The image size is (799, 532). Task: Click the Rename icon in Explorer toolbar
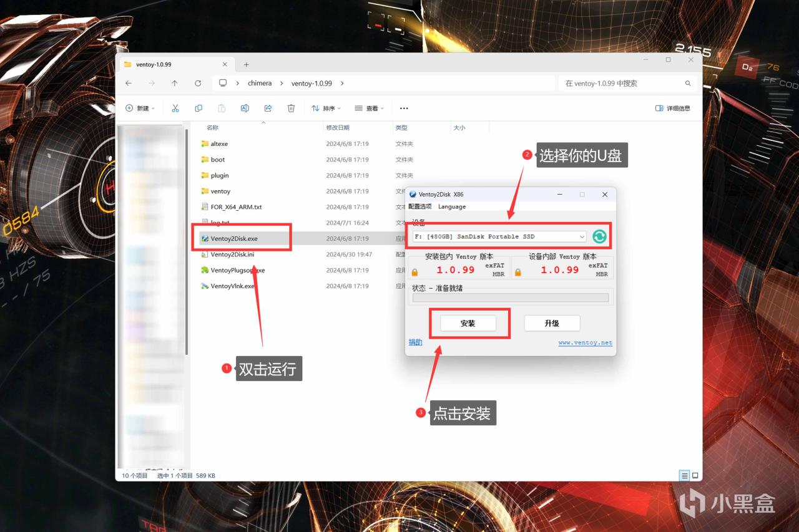(x=245, y=108)
